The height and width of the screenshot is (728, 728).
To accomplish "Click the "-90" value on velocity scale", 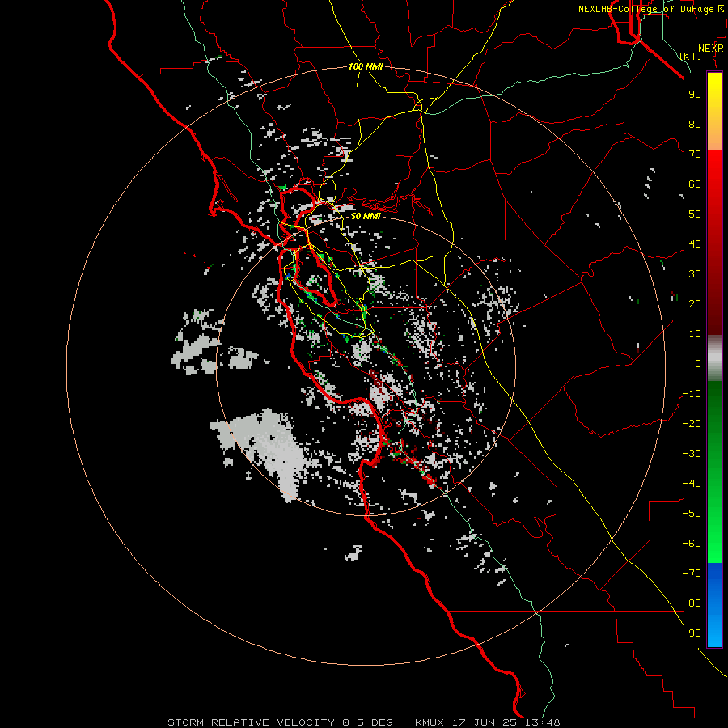I will click(x=692, y=633).
